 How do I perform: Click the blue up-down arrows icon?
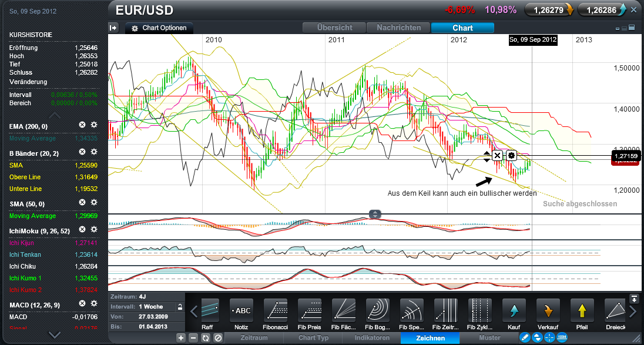tap(536, 337)
